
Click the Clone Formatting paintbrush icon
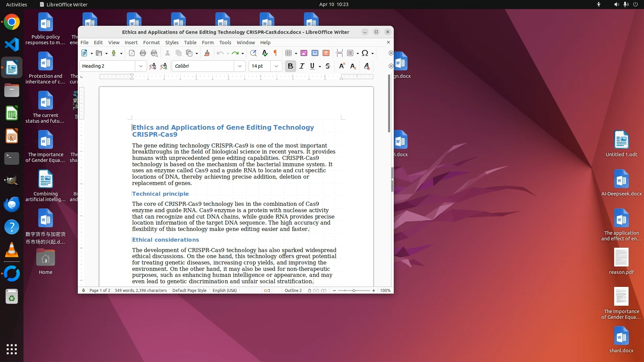207,53
